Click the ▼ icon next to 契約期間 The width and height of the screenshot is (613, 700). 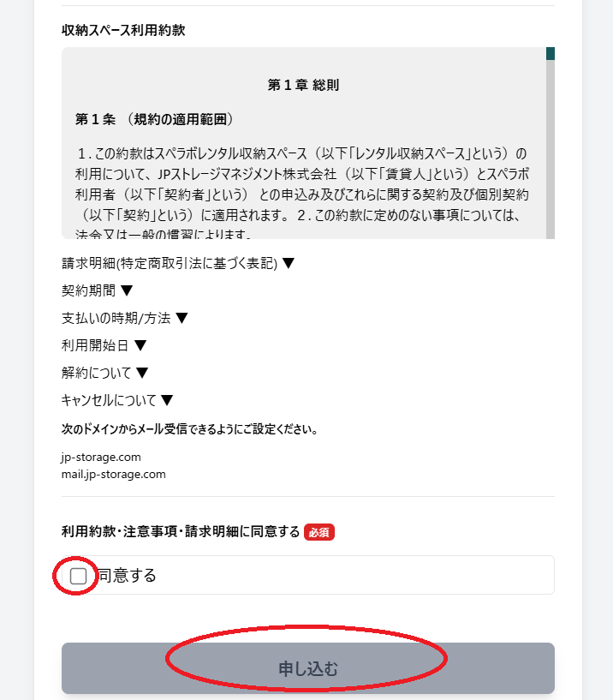point(127,290)
